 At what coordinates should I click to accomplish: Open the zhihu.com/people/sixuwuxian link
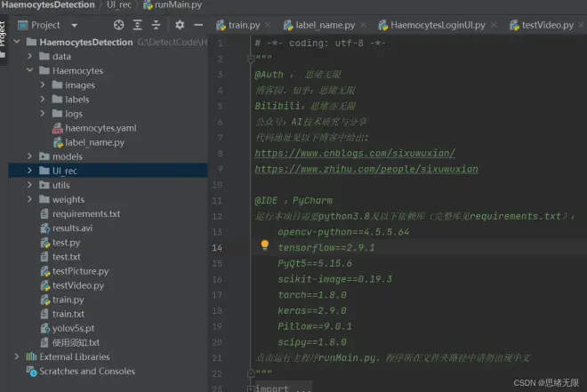coord(366,169)
